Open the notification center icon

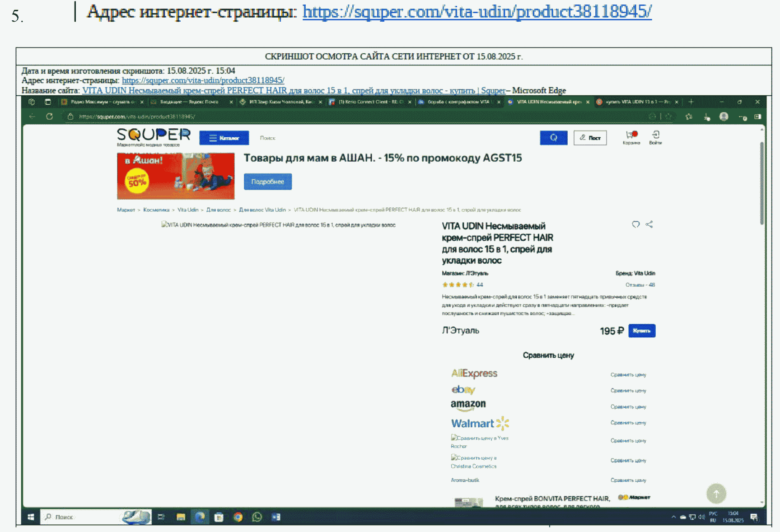754,517
